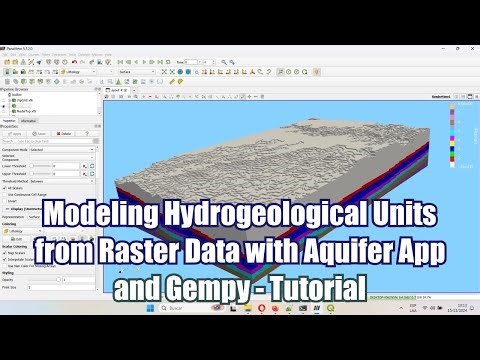The image size is (480, 360).
Task: Click the Calculator filter icon
Action: click(x=7, y=81)
